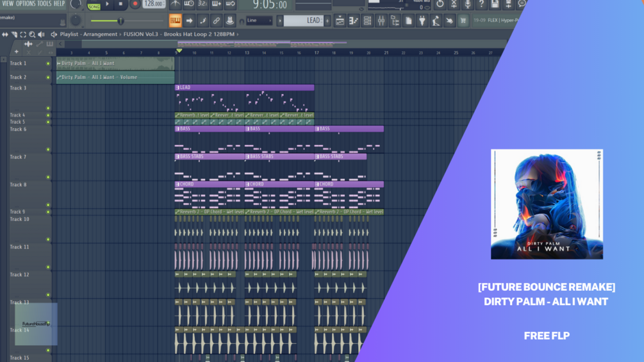
Task: Click the green playhead marker at bar 9
Action: 179,51
